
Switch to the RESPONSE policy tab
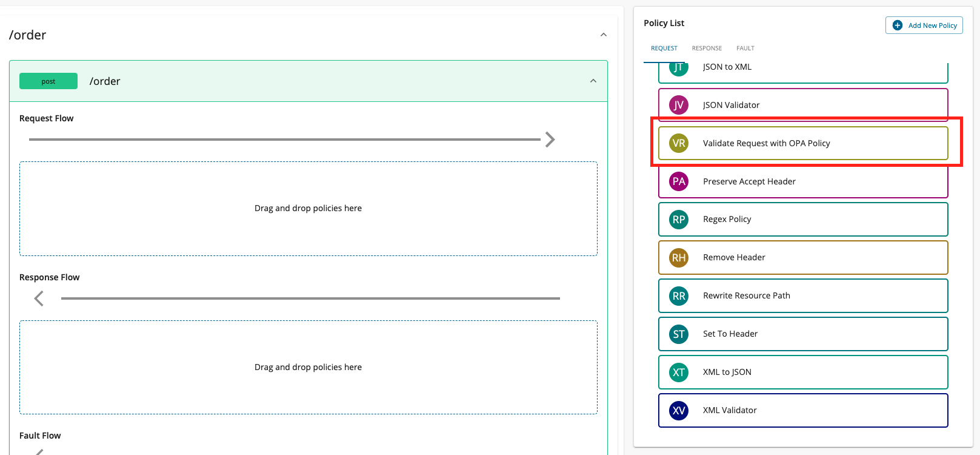click(707, 48)
